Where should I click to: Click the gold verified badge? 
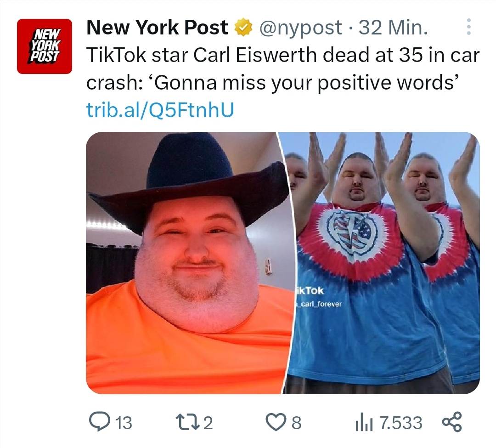pyautogui.click(x=243, y=28)
